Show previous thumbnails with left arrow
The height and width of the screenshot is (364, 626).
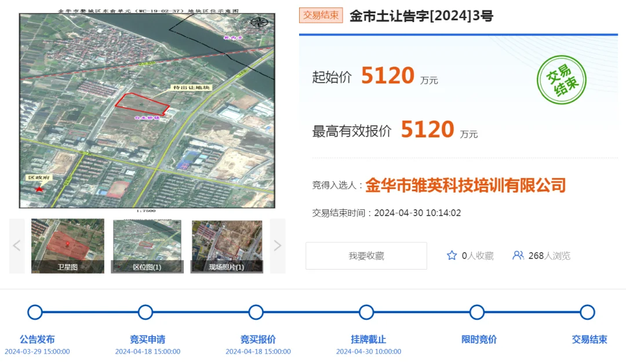coord(17,246)
